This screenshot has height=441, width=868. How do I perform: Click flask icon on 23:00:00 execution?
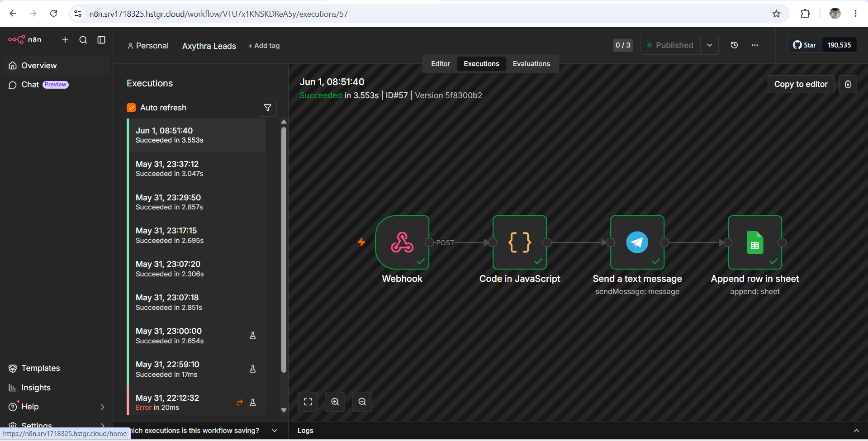tap(253, 336)
